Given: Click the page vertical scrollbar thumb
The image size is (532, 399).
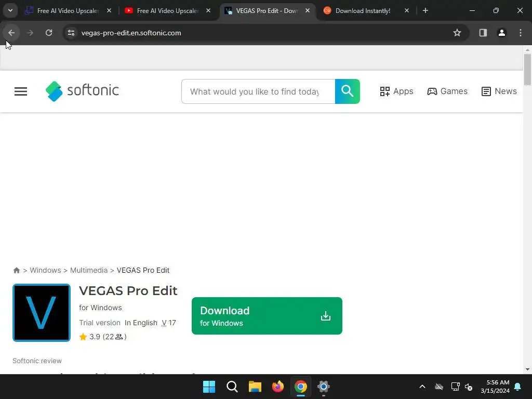Looking at the screenshot, I should [x=527, y=70].
